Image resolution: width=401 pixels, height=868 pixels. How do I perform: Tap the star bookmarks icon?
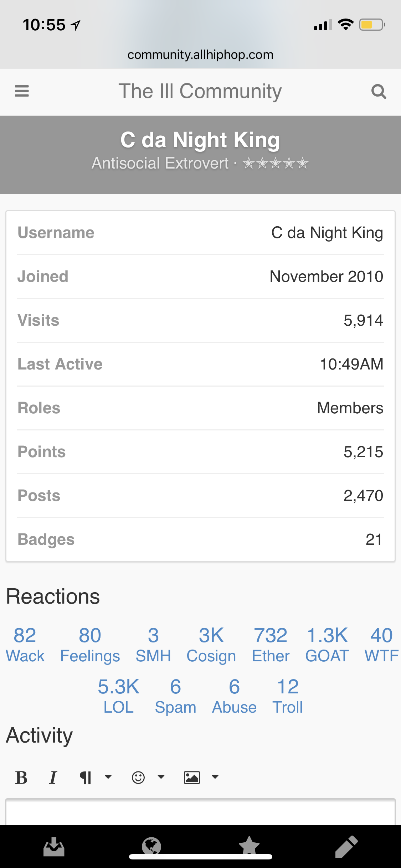click(x=249, y=846)
